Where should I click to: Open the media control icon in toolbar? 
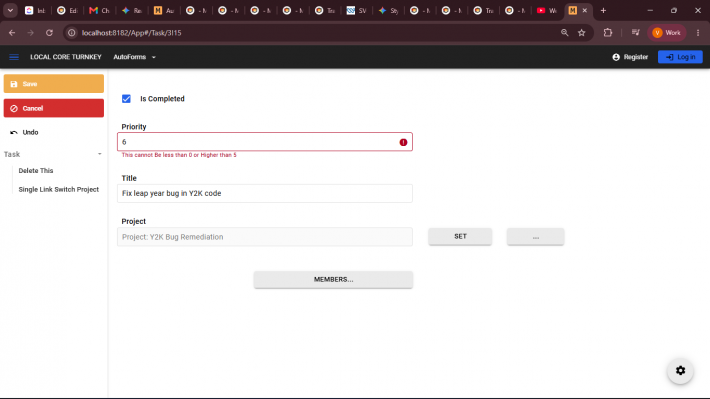coord(636,33)
